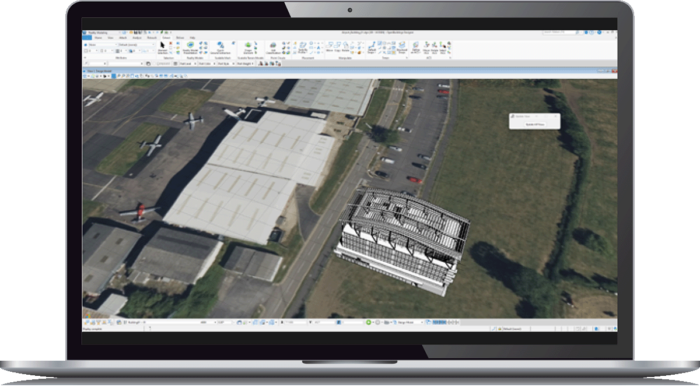Open the Find Weight dropdown
This screenshot has width=700, height=391.
pos(245,63)
